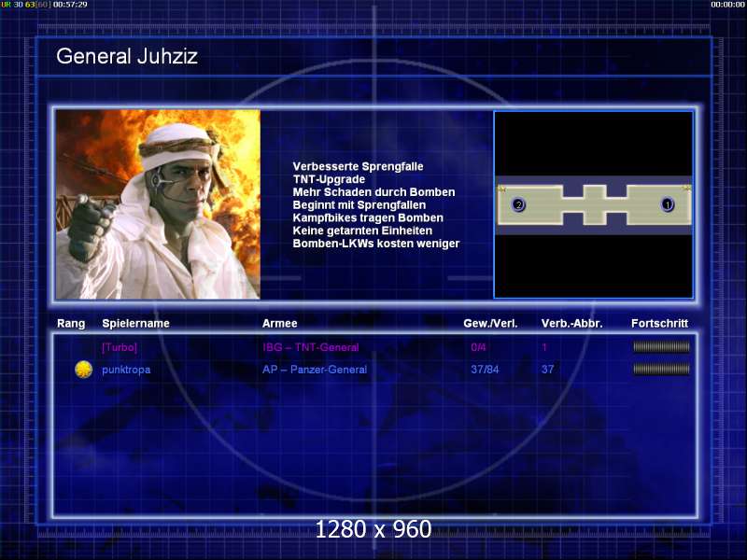Select start position 1 on the map
Screen dimensions: 747x560
[668, 204]
